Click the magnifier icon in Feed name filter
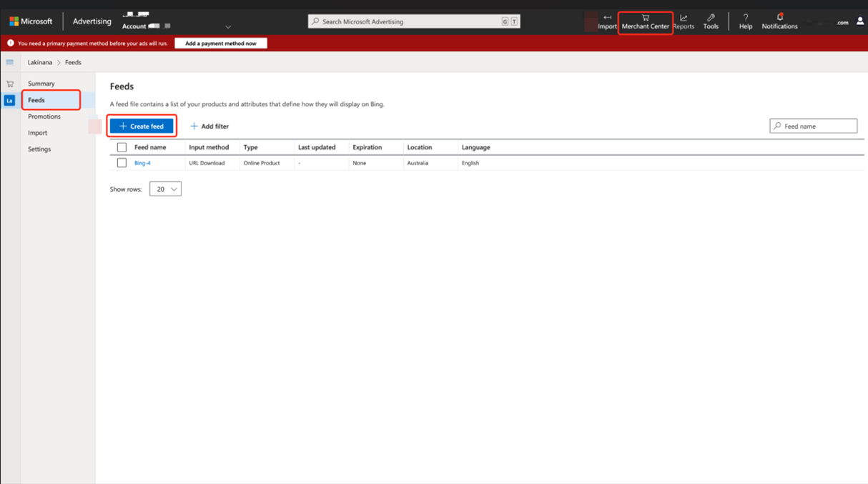868x484 pixels. [x=777, y=126]
